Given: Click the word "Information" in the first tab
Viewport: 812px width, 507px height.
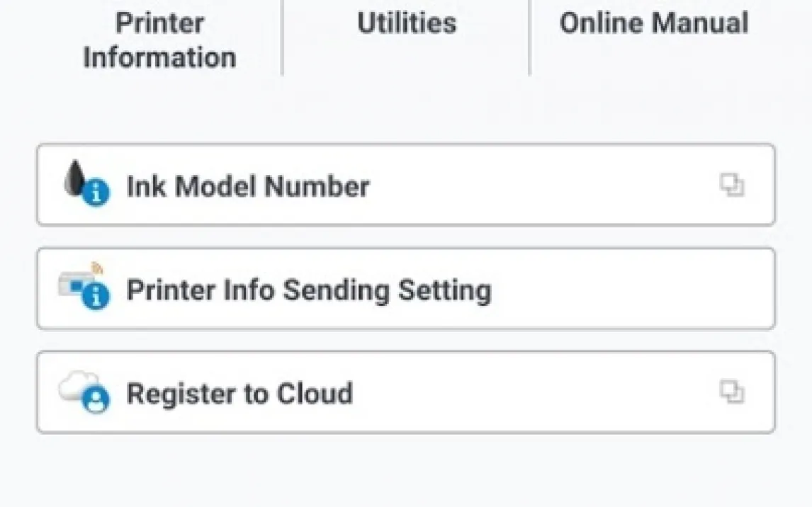Looking at the screenshot, I should (x=159, y=57).
